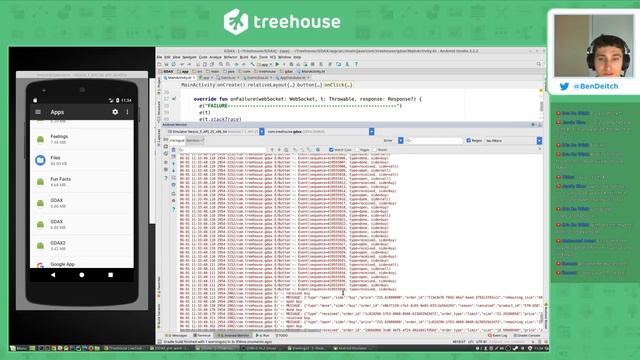Open the app run configuration dropdown
Screen dimensions: 640x360
pos(265,64)
